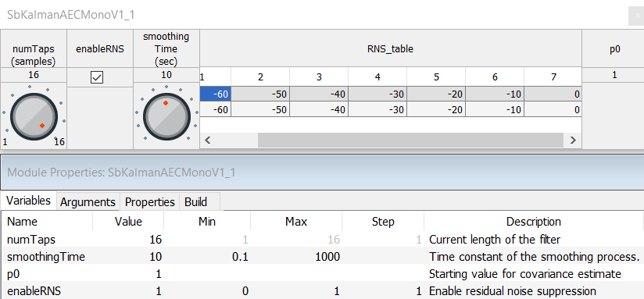Close the SbKalmanAECMonoV1_1 inspector window
Viewport: 644px width, 299px height.
click(x=637, y=16)
